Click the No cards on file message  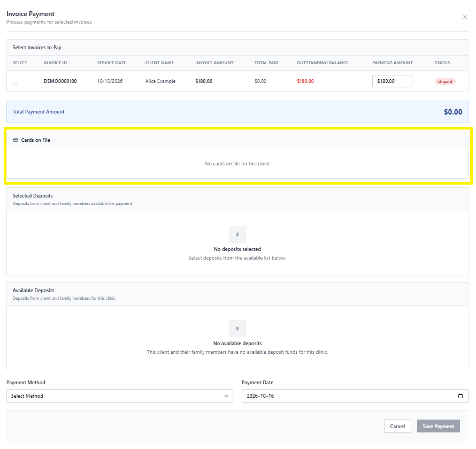(x=237, y=164)
